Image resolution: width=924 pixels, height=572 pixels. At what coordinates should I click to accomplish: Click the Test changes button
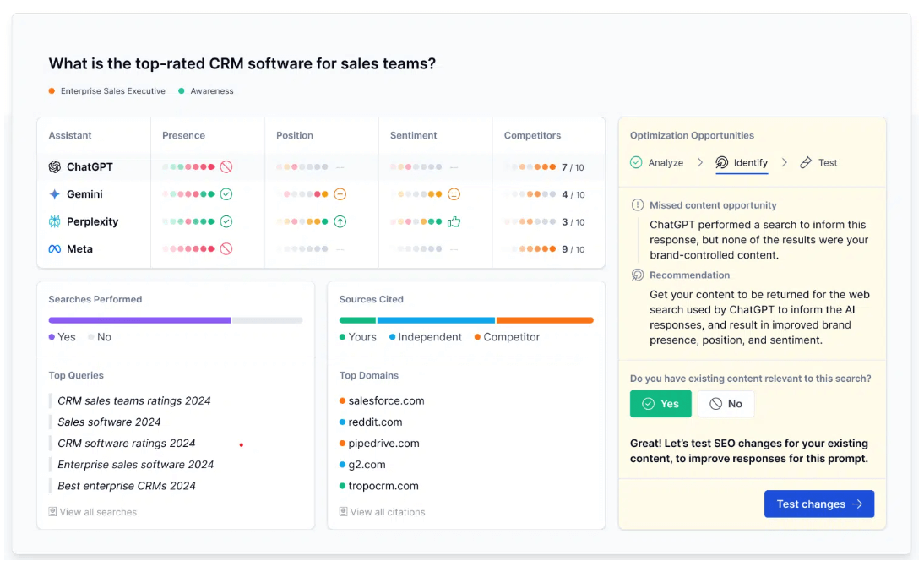(x=819, y=504)
